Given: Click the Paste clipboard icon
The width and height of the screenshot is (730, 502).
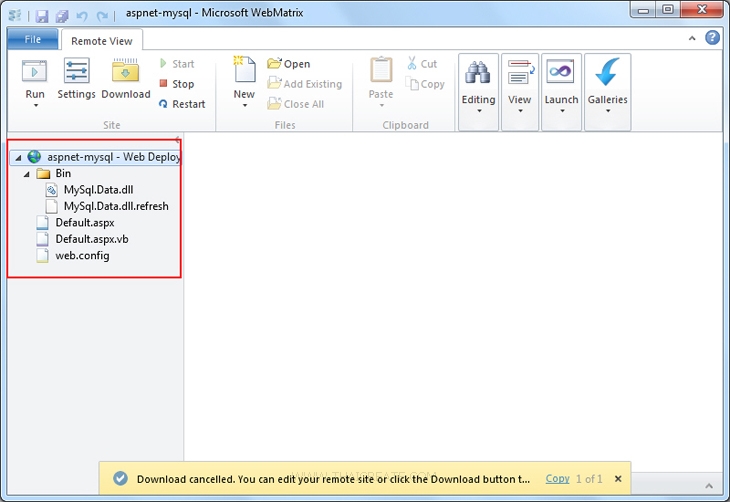Looking at the screenshot, I should pyautogui.click(x=381, y=70).
